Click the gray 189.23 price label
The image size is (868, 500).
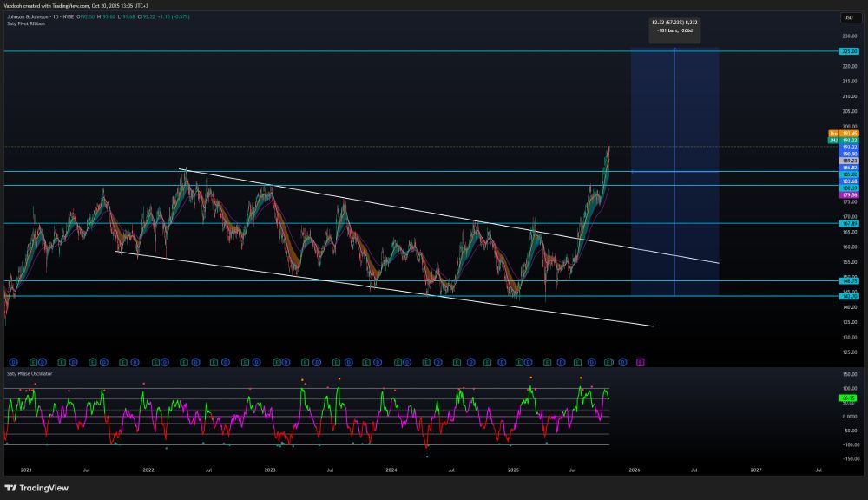849,161
